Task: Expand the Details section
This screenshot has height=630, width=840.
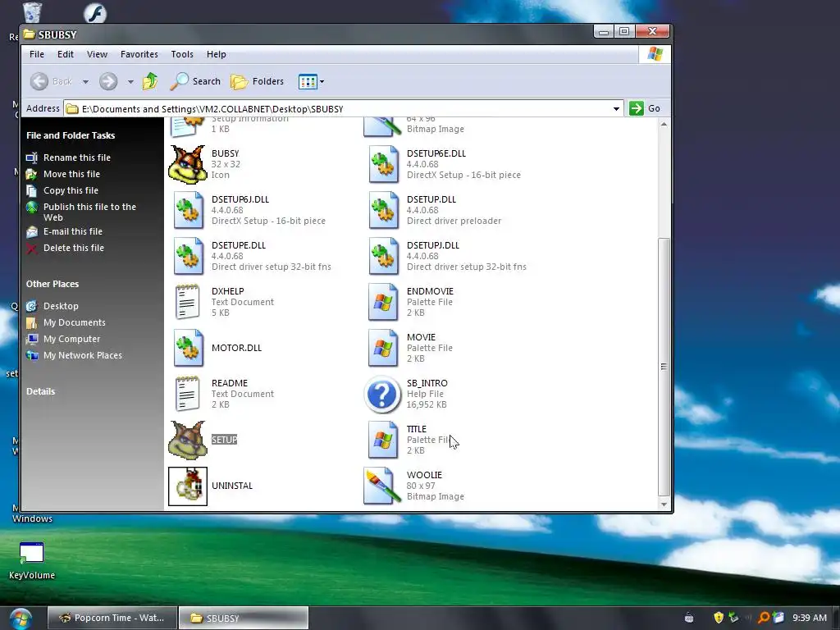Action: coord(41,391)
